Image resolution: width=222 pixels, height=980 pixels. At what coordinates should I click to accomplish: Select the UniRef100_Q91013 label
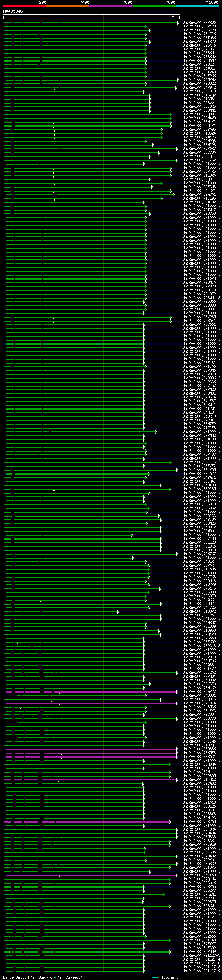pyautogui.click(x=199, y=802)
